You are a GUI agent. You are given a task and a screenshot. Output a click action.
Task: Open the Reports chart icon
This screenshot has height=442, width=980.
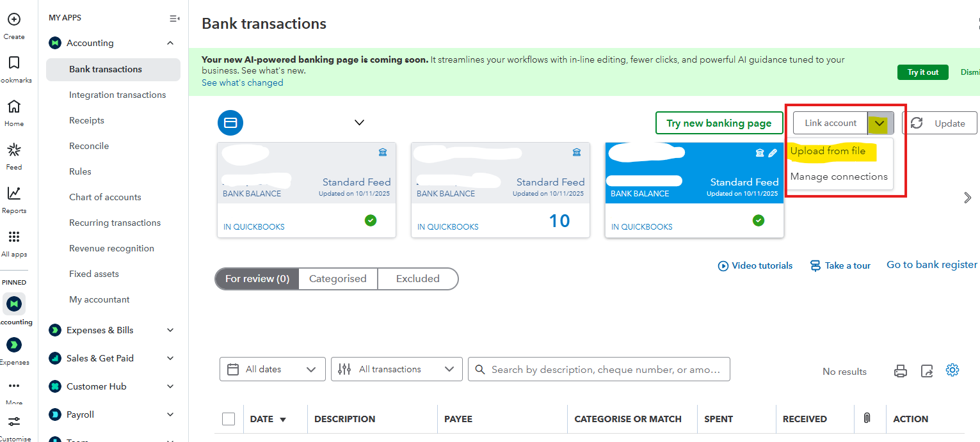(x=13, y=194)
